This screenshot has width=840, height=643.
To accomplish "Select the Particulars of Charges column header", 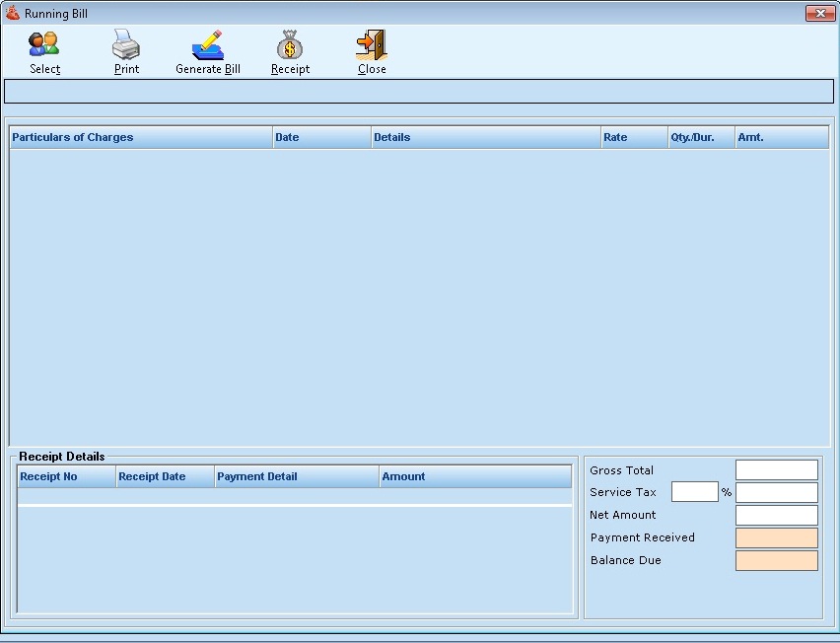I will coord(140,137).
